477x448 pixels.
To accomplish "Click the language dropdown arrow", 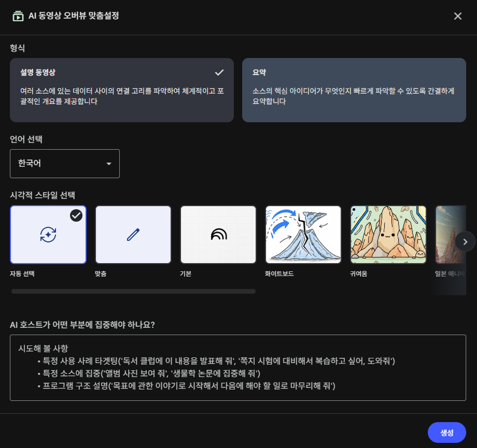I will pos(109,164).
